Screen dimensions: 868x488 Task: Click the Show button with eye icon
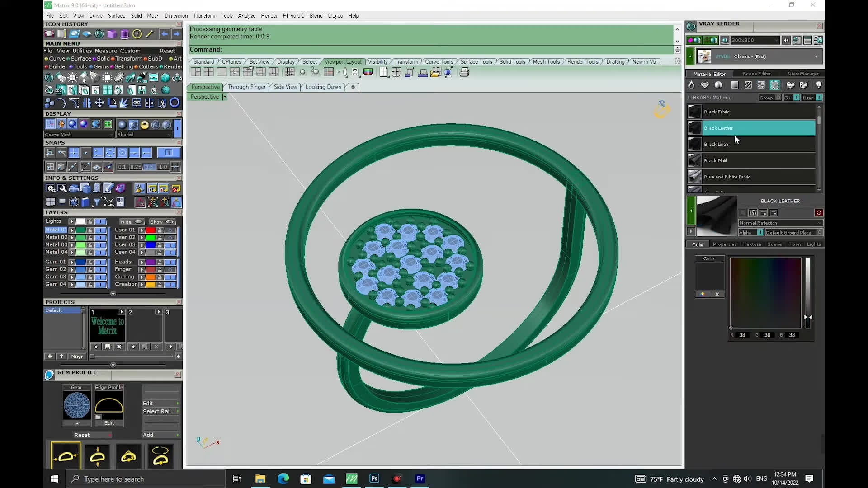162,222
